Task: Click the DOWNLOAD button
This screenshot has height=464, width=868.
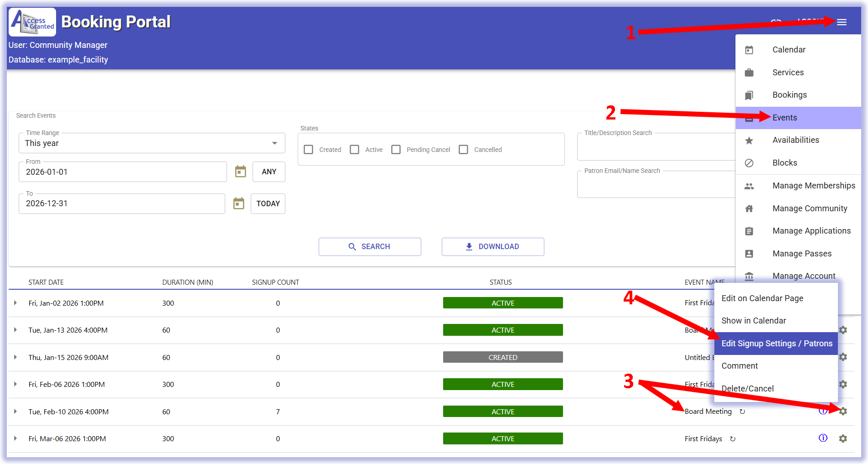Action: [492, 247]
